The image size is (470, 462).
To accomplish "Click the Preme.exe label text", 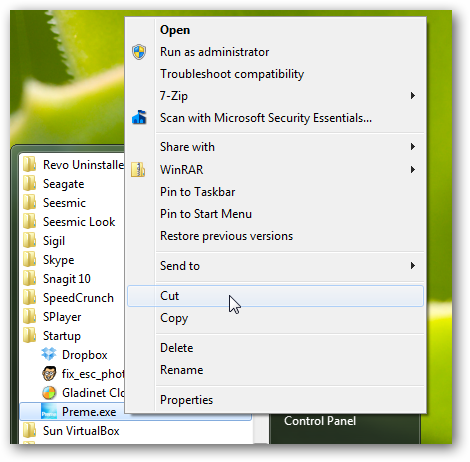I will 89,412.
